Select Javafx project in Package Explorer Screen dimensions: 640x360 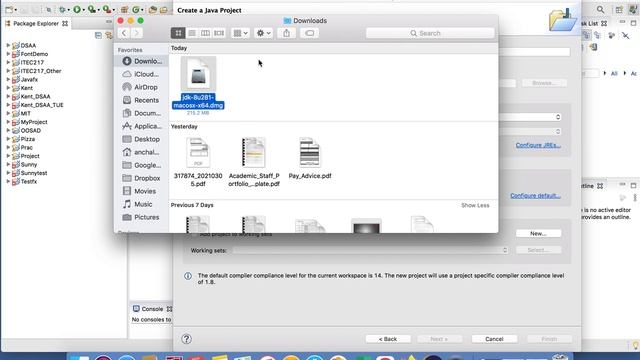(25, 80)
